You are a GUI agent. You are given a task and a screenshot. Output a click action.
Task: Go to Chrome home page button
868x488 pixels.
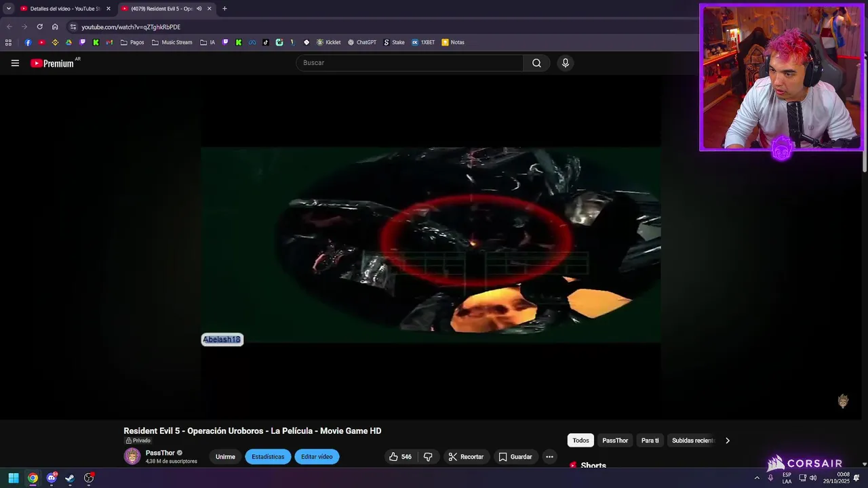tap(55, 27)
